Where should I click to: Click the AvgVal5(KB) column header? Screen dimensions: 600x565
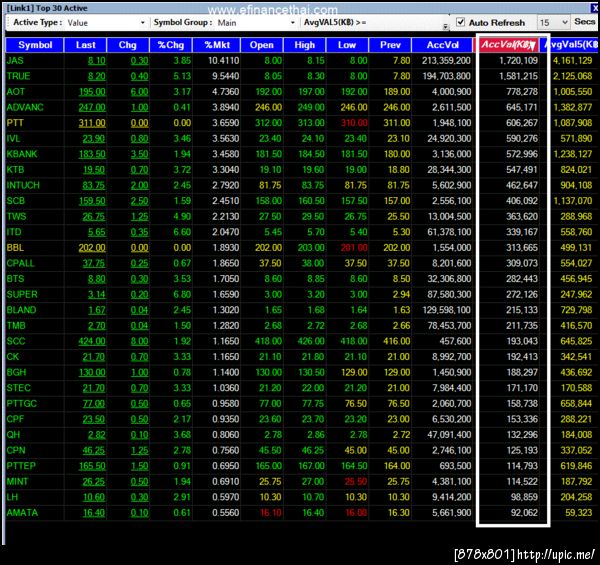pyautogui.click(x=570, y=45)
